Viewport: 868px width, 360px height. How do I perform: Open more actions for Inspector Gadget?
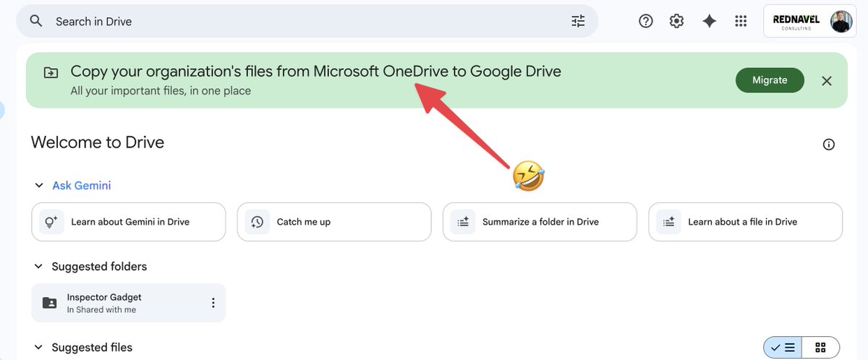point(213,303)
